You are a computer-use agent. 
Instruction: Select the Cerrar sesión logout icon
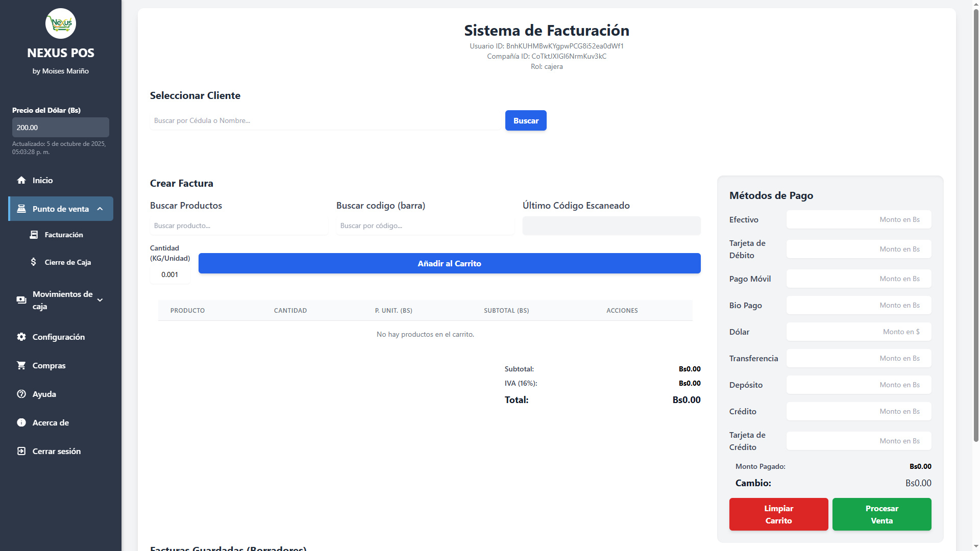pos(21,451)
